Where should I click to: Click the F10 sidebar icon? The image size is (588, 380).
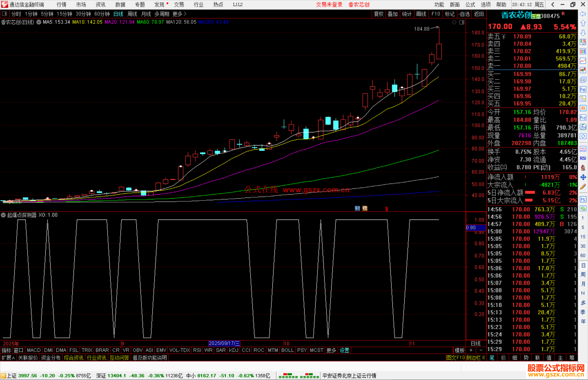583,89
